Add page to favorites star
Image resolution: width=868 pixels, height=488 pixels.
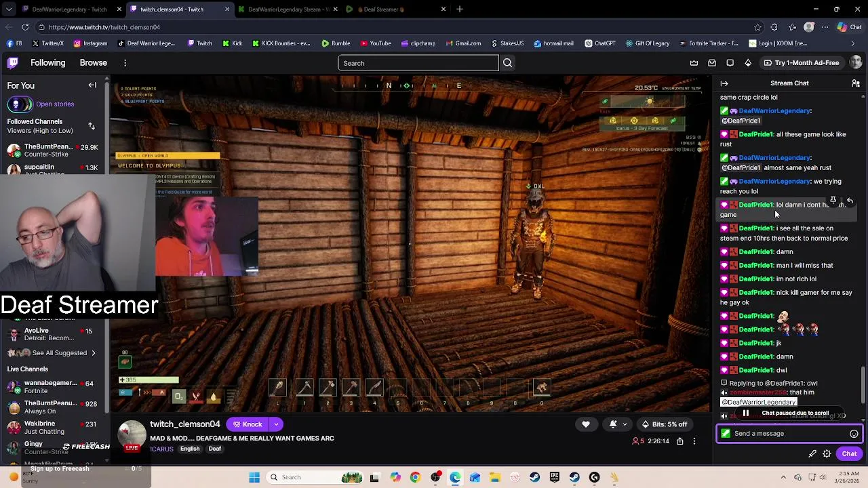pos(757,27)
